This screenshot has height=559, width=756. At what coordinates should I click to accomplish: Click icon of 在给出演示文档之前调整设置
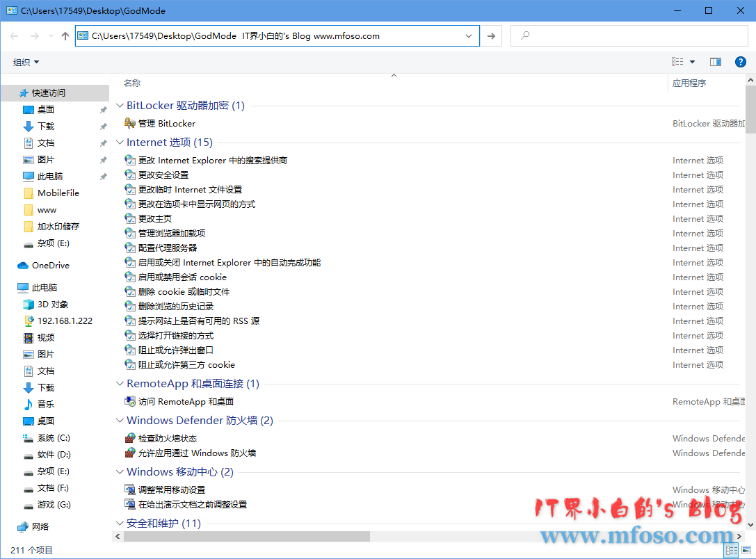tap(129, 504)
